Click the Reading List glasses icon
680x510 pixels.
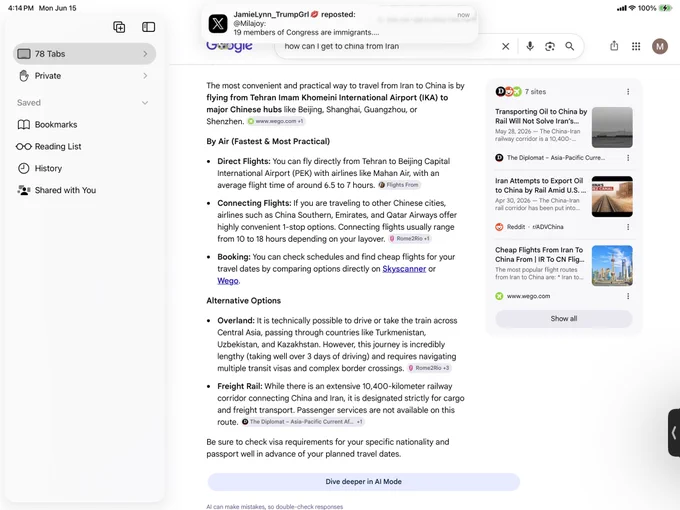(23, 147)
